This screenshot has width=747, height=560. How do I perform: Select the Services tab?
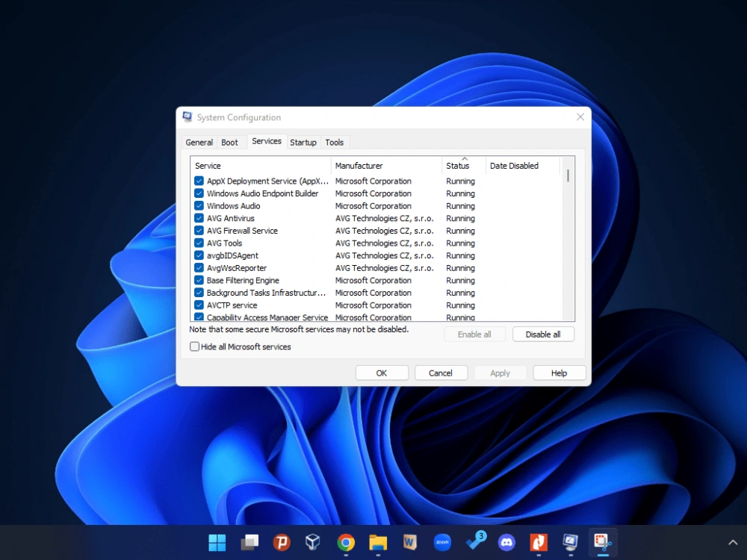click(267, 141)
